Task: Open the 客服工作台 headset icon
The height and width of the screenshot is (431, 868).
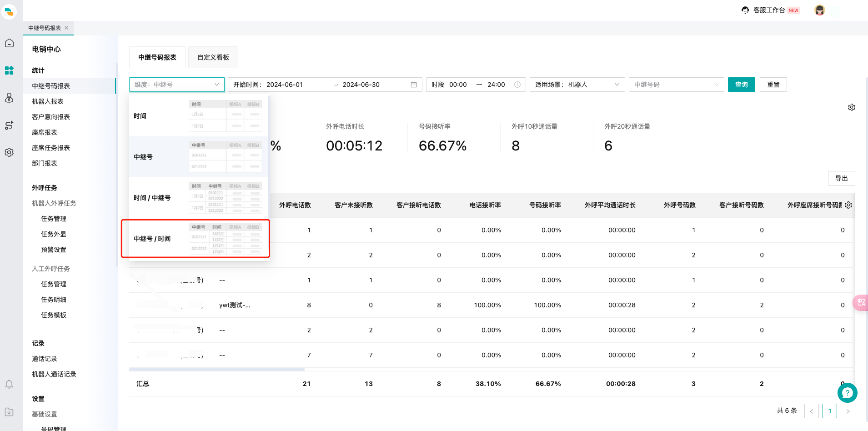Action: [745, 10]
